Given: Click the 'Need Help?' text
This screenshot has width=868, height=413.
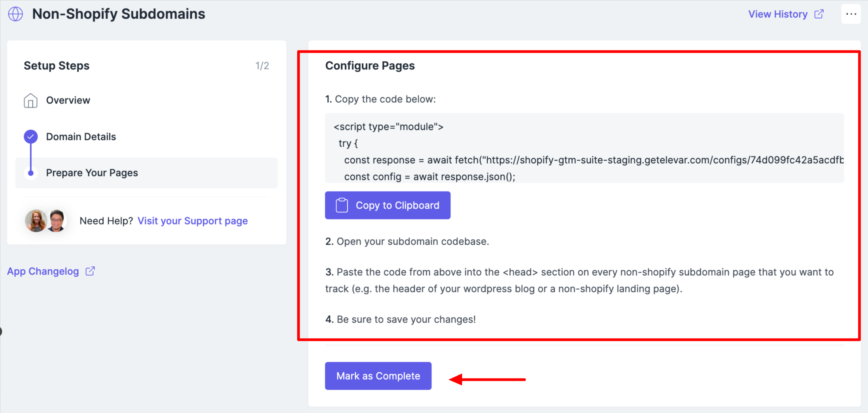Looking at the screenshot, I should click(106, 221).
